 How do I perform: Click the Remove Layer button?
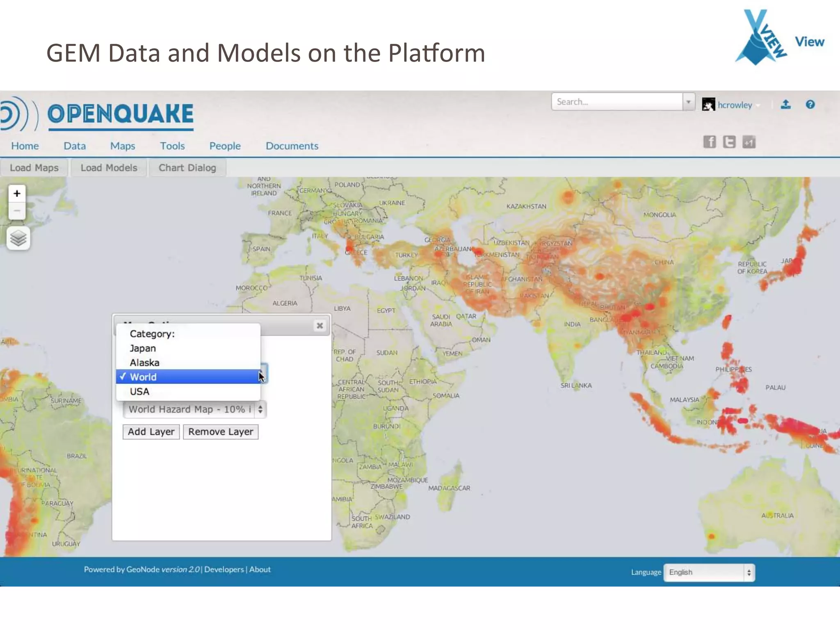click(221, 432)
